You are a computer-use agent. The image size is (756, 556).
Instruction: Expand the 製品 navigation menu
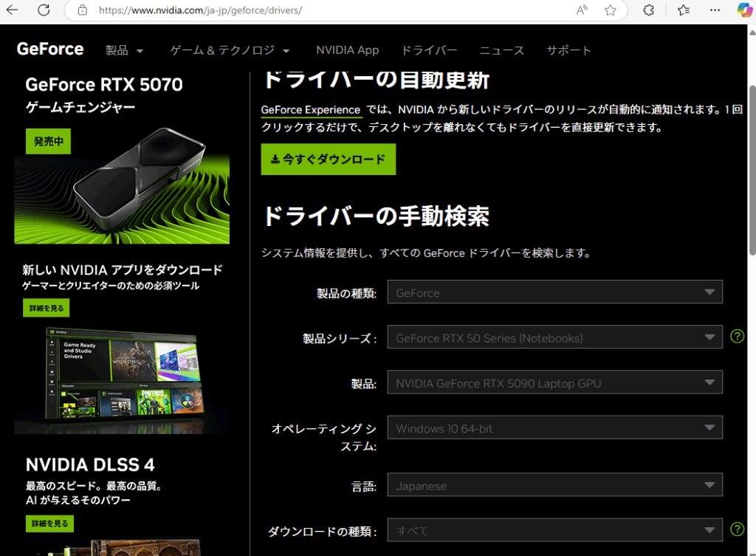coord(124,50)
